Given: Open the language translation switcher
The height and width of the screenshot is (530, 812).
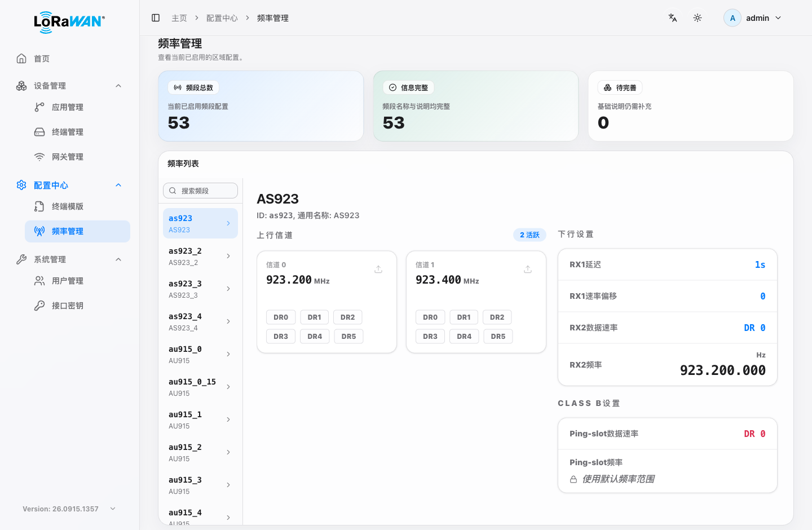Looking at the screenshot, I should tap(673, 18).
